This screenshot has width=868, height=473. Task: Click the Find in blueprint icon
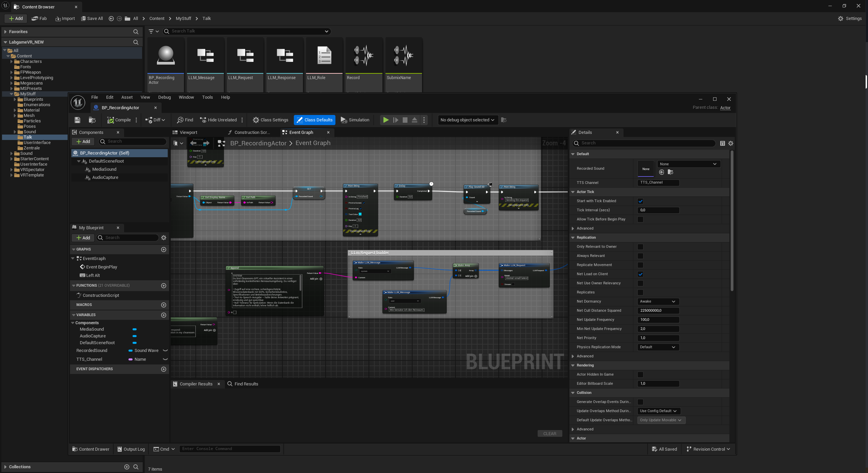point(181,120)
